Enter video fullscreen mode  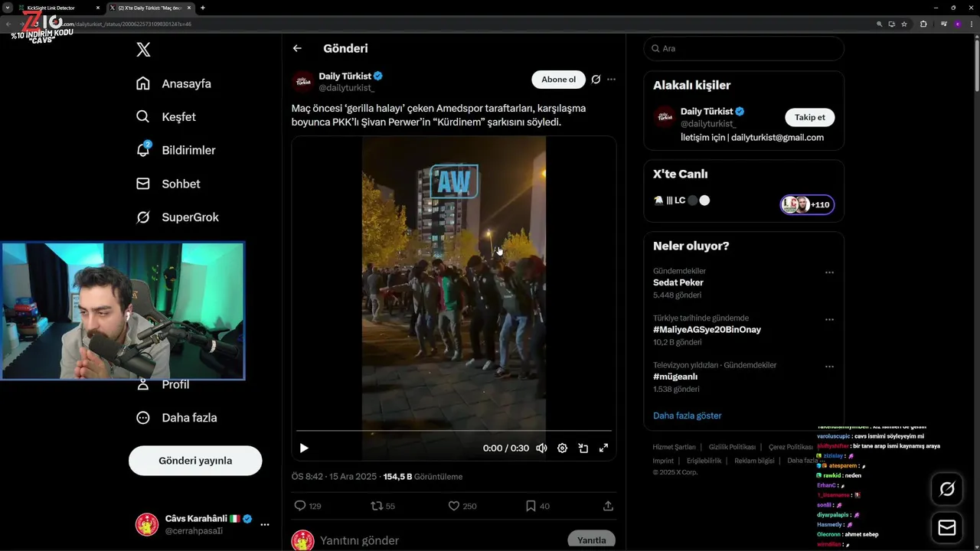pyautogui.click(x=603, y=448)
